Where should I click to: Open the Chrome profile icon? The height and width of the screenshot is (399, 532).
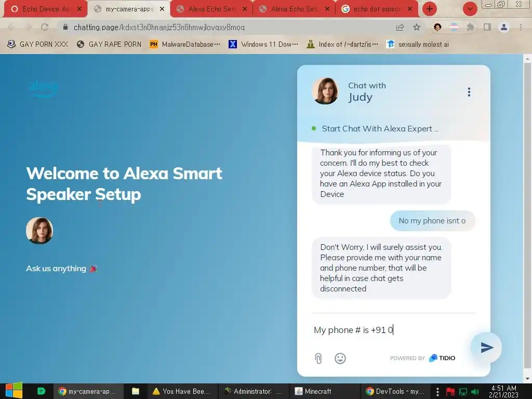pos(504,27)
